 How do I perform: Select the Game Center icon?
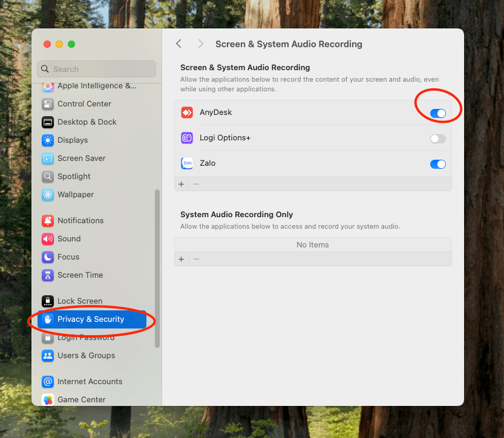48,400
